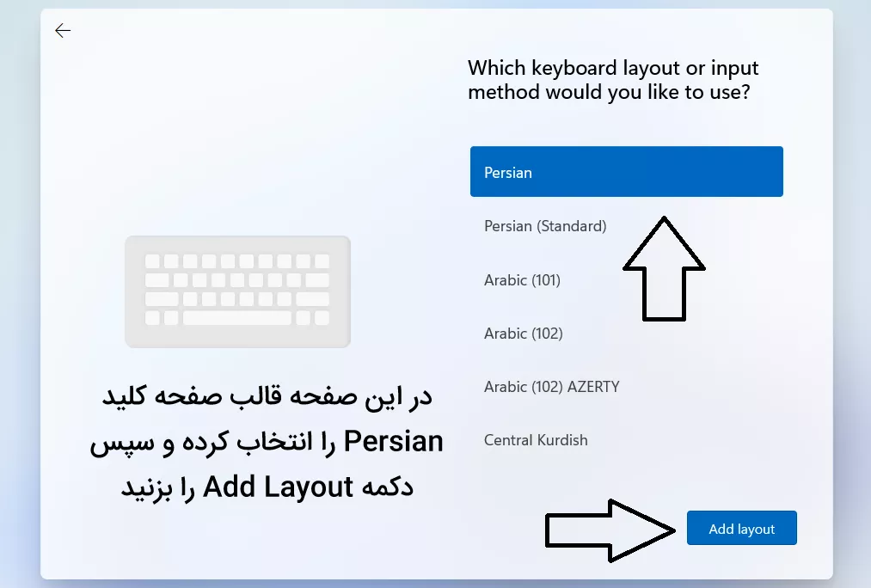The height and width of the screenshot is (588, 871).
Task: Click the word Persian in overlay instructions
Action: point(393,441)
